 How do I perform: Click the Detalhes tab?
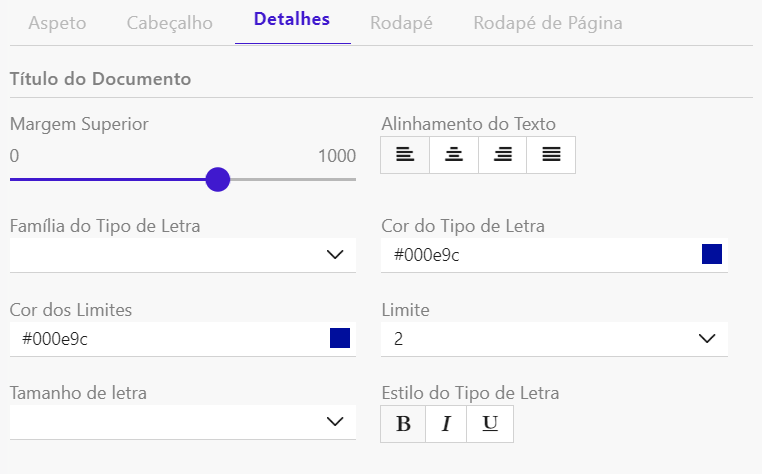pyautogui.click(x=292, y=20)
